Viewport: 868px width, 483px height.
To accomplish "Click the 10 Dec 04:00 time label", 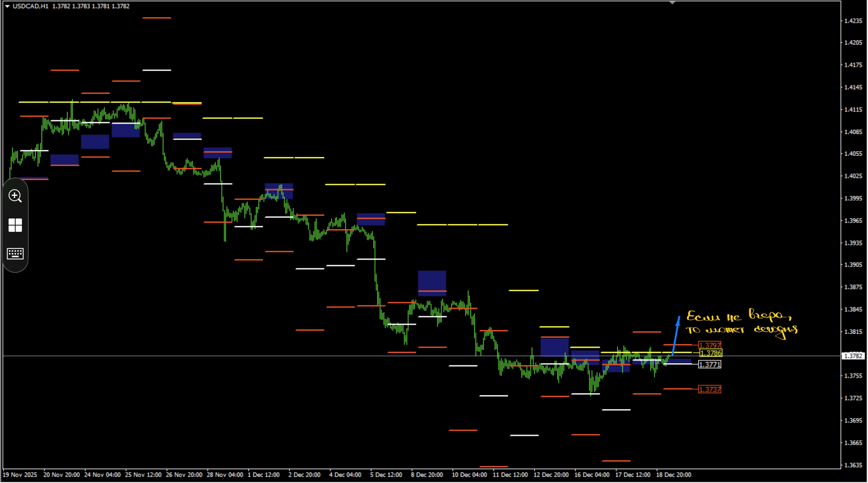I will coord(469,474).
